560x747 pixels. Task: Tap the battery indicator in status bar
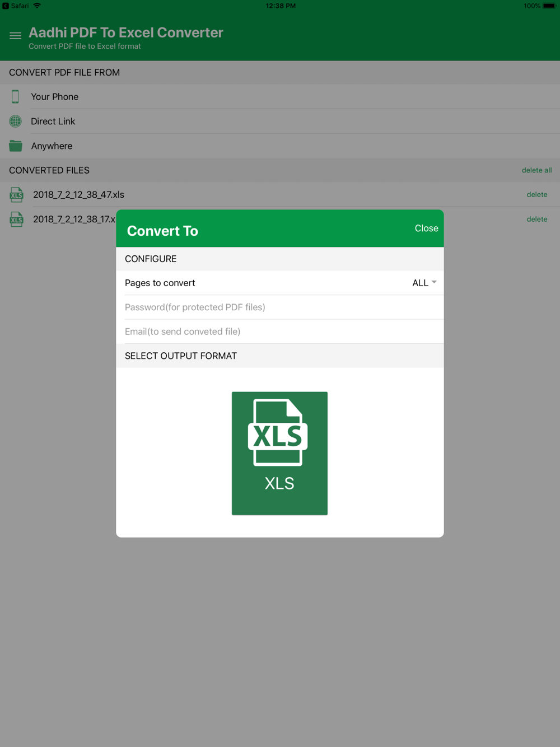549,6
